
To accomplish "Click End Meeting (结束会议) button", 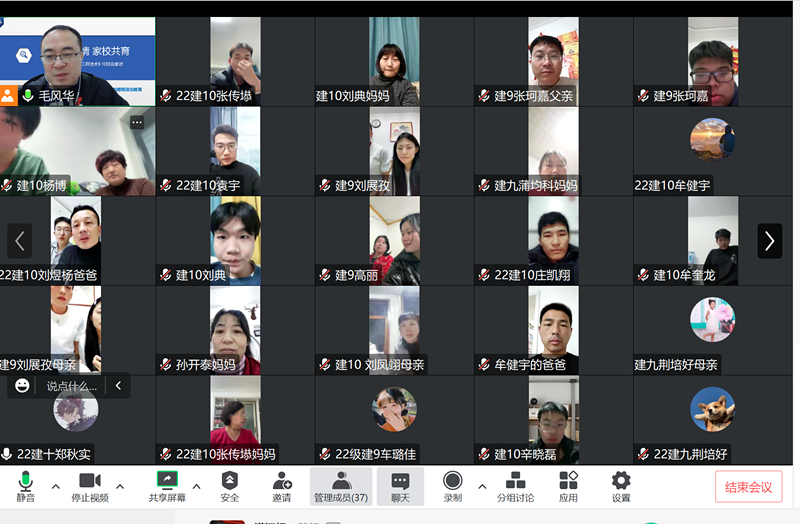I will click(748, 487).
